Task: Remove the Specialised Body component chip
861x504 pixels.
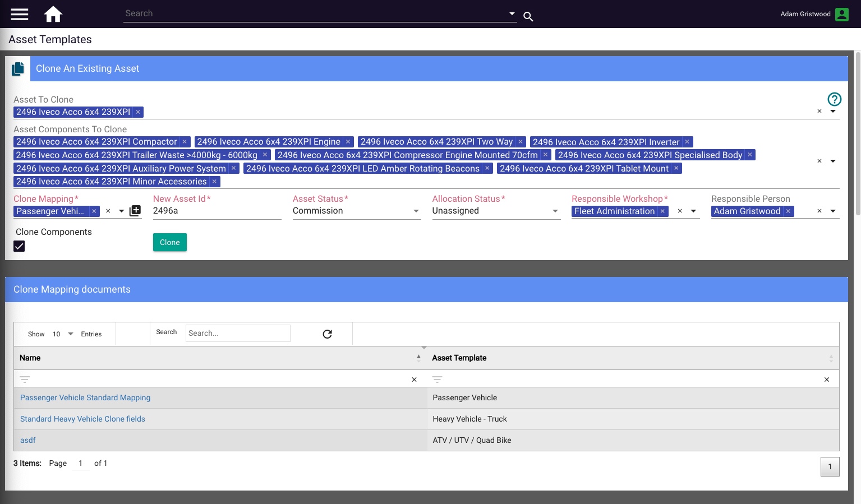Action: coord(750,155)
